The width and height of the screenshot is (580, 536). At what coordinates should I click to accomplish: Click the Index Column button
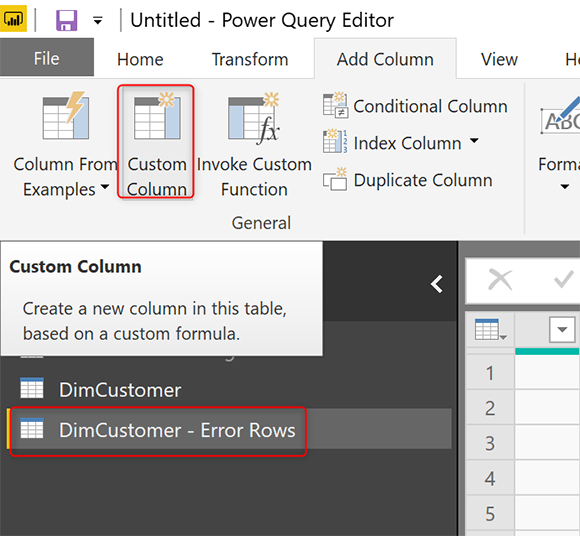(x=392, y=142)
